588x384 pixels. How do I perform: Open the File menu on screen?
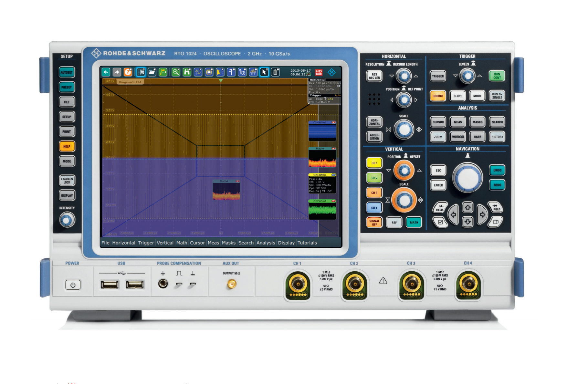pyautogui.click(x=105, y=243)
